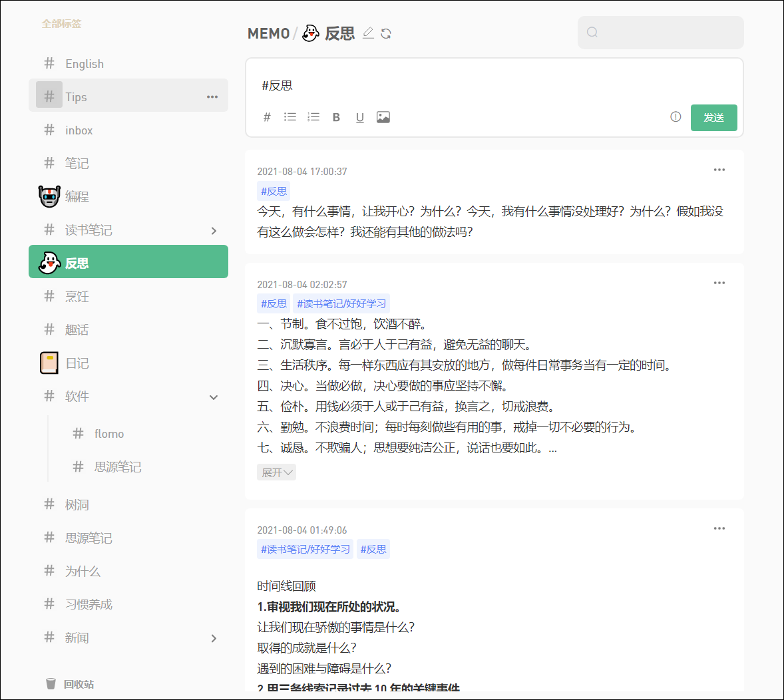Insert hashtag via # toolbar icon

267,117
